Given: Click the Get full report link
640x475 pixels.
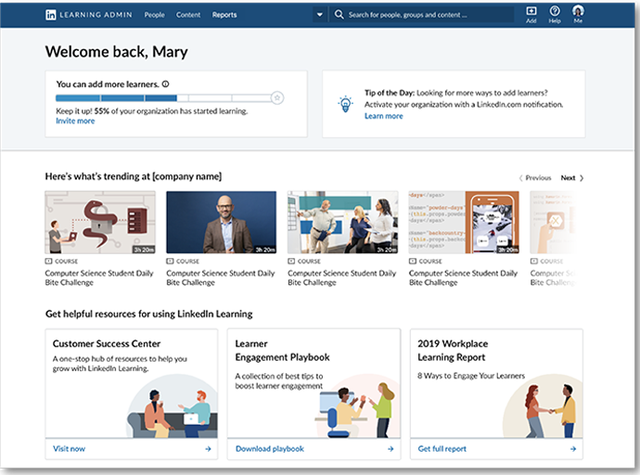Looking at the screenshot, I should point(442,449).
